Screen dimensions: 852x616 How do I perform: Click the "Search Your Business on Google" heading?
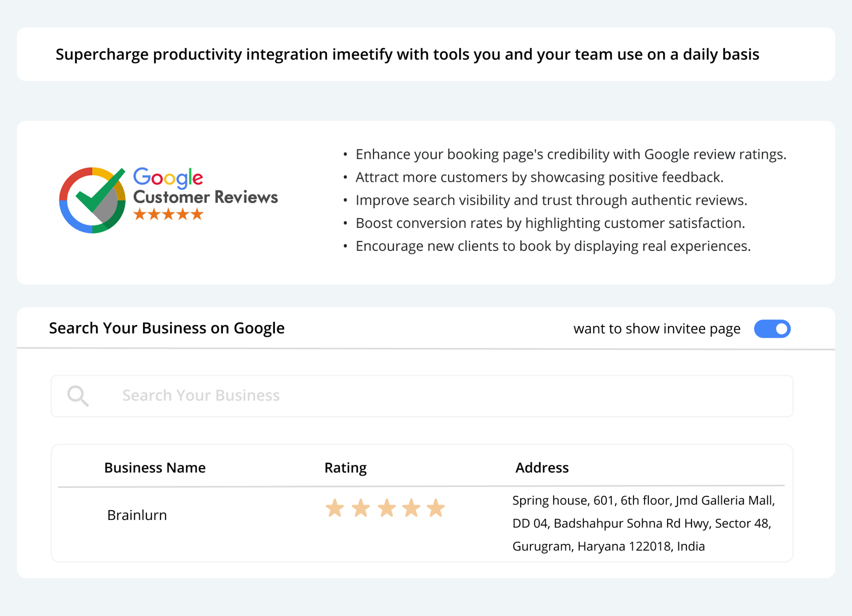tap(167, 328)
